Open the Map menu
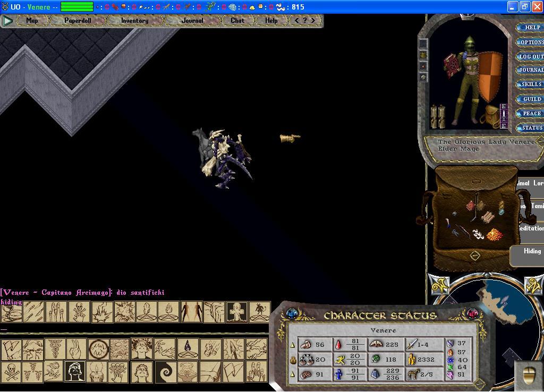Image resolution: width=544 pixels, height=392 pixels. pyautogui.click(x=32, y=21)
